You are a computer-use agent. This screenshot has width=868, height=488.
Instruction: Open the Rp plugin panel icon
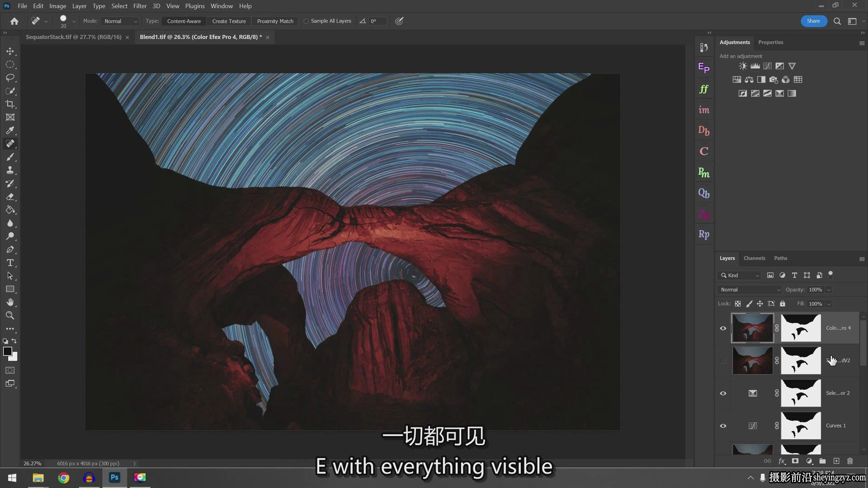[704, 234]
